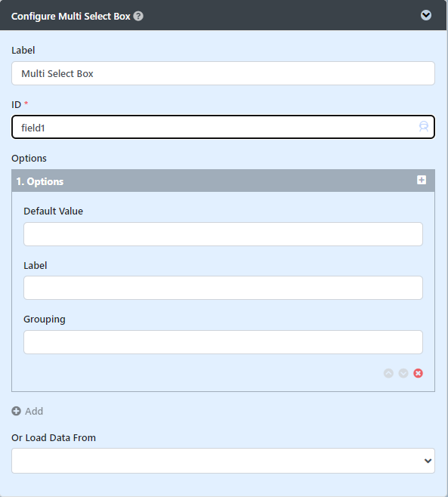448x497 pixels.
Task: Move option up with arrow icon
Action: click(388, 373)
